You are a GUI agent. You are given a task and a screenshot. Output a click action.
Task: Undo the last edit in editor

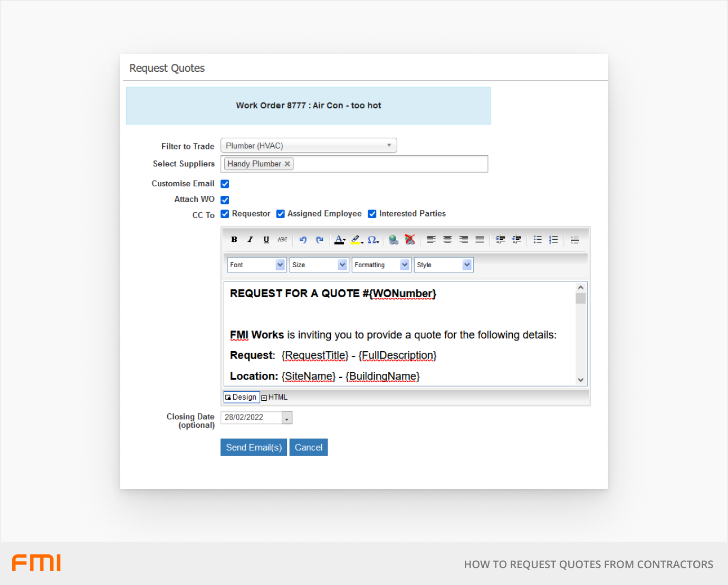[x=303, y=240]
